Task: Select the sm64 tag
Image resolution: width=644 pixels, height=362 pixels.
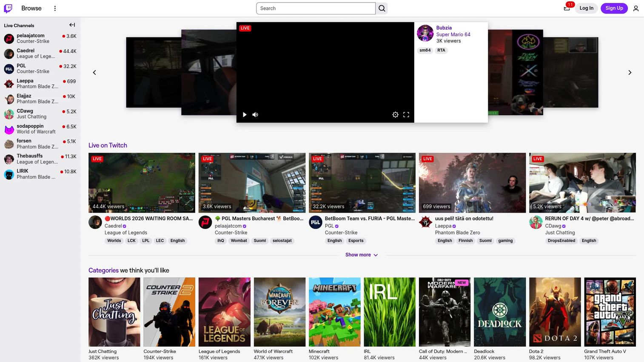Action: (x=425, y=50)
